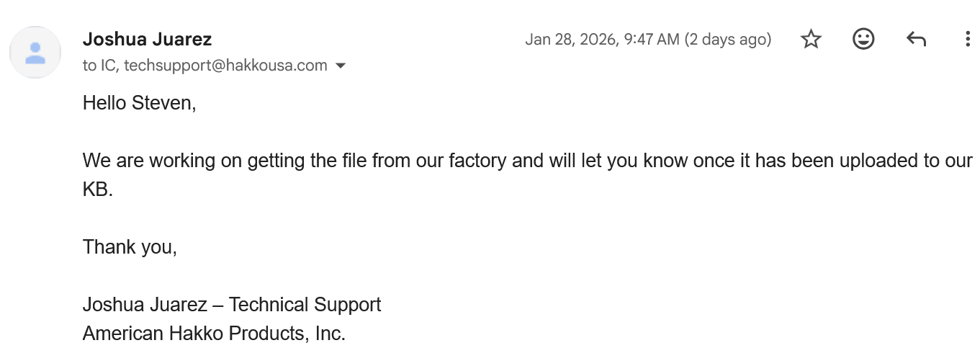Image resolution: width=980 pixels, height=348 pixels.
Task: Click "Joshua Juarez" in the signature line
Action: [144, 305]
